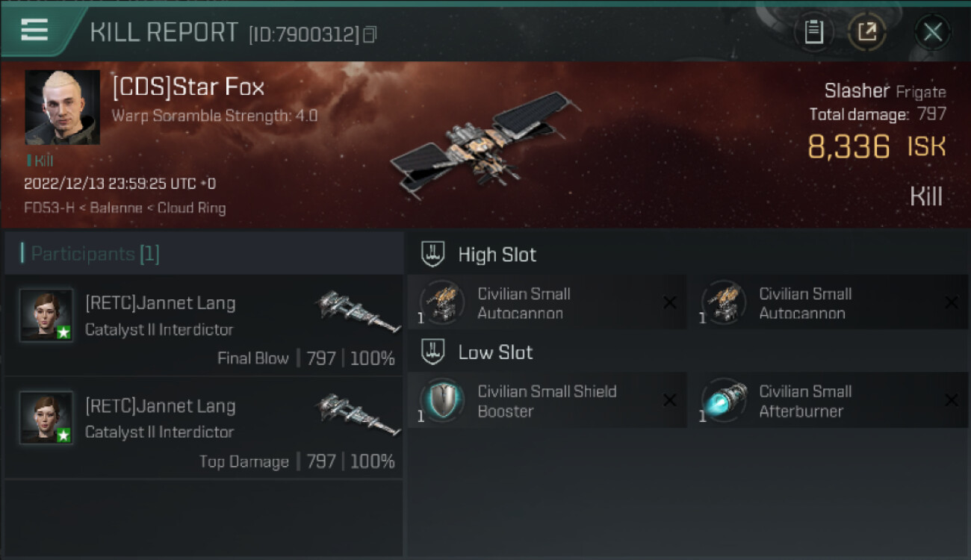
Task: Click the clipboard report icon
Action: 813,32
